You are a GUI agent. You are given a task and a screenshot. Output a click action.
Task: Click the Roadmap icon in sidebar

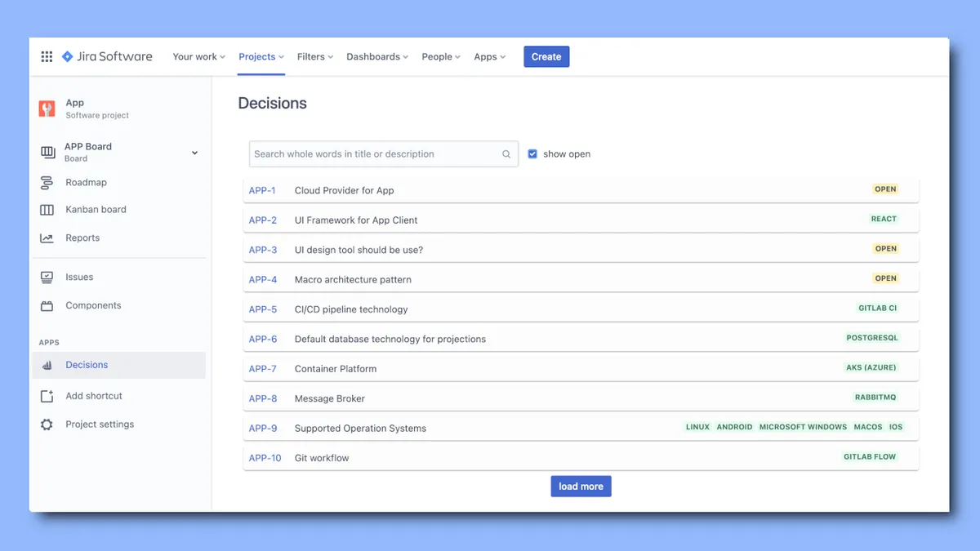[47, 183]
